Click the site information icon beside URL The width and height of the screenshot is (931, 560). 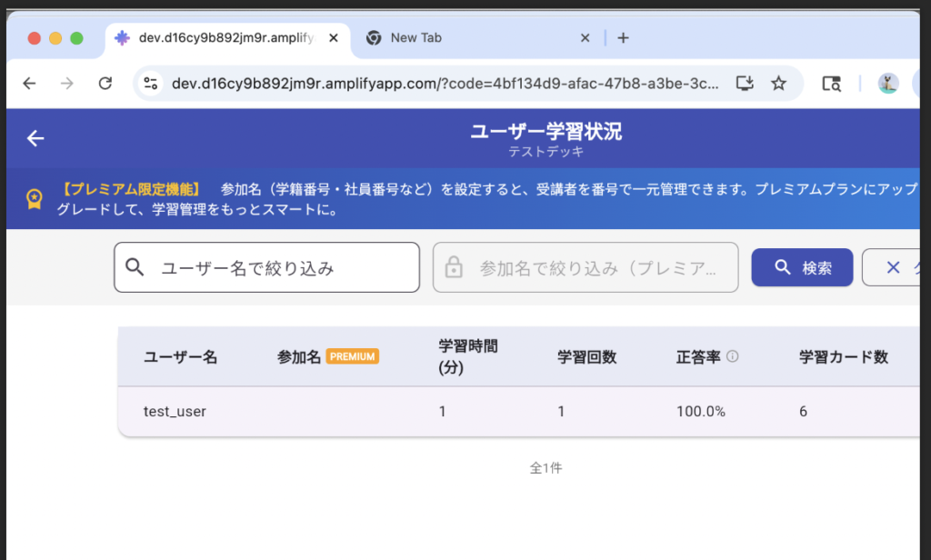[151, 84]
